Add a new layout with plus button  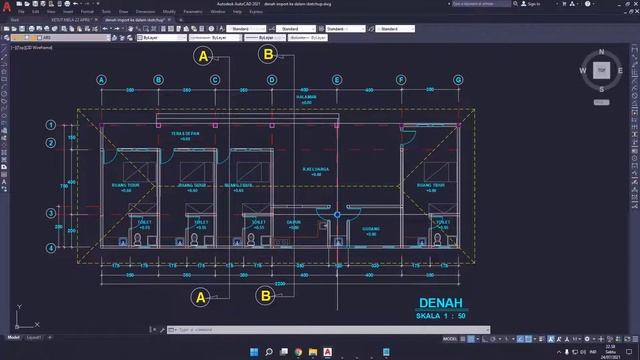(50, 338)
